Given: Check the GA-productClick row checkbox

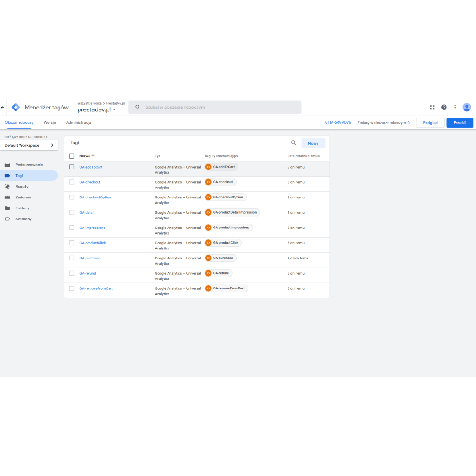Looking at the screenshot, I should 72,243.
